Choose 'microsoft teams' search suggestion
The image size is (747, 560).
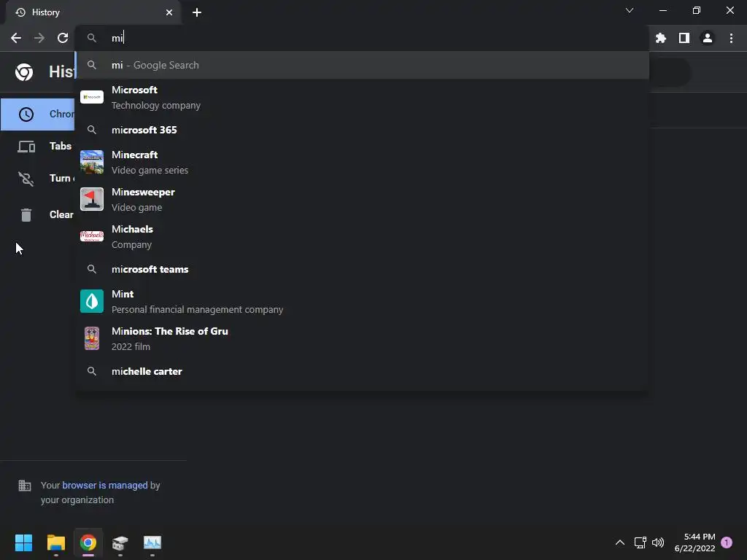(362, 270)
